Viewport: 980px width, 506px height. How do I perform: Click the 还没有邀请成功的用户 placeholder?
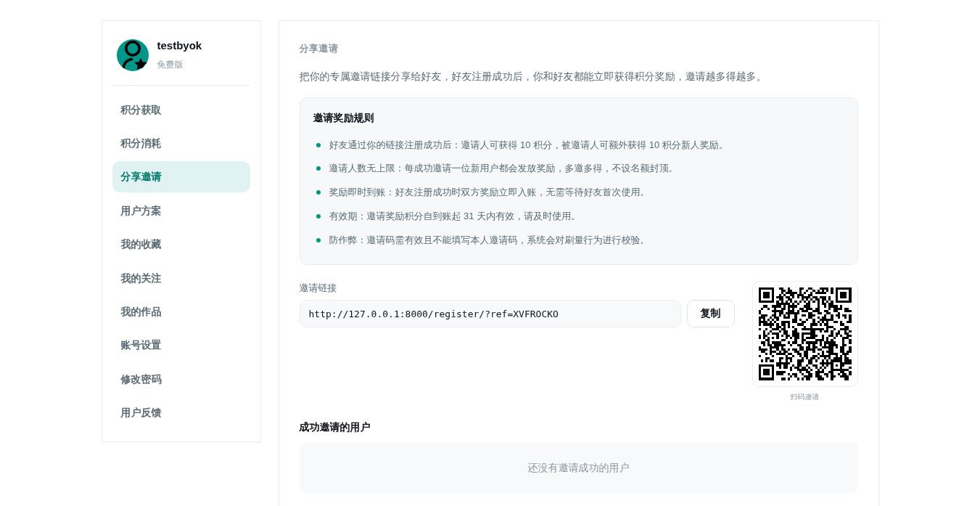click(578, 468)
